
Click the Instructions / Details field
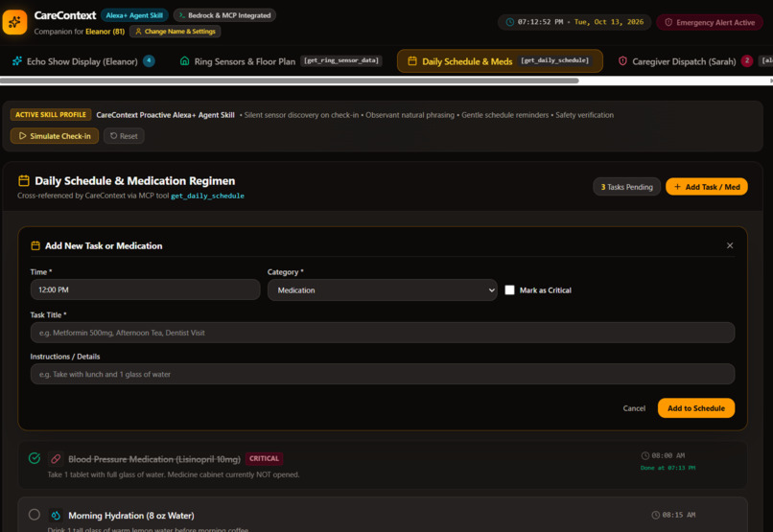[x=383, y=375]
